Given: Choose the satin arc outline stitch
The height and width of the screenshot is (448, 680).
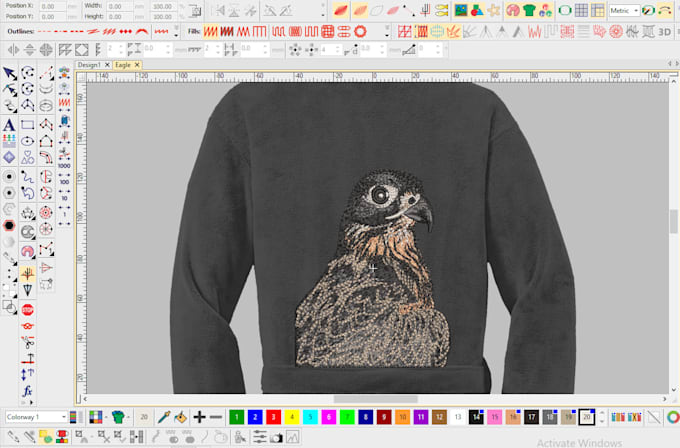Looking at the screenshot, I should tap(142, 31).
